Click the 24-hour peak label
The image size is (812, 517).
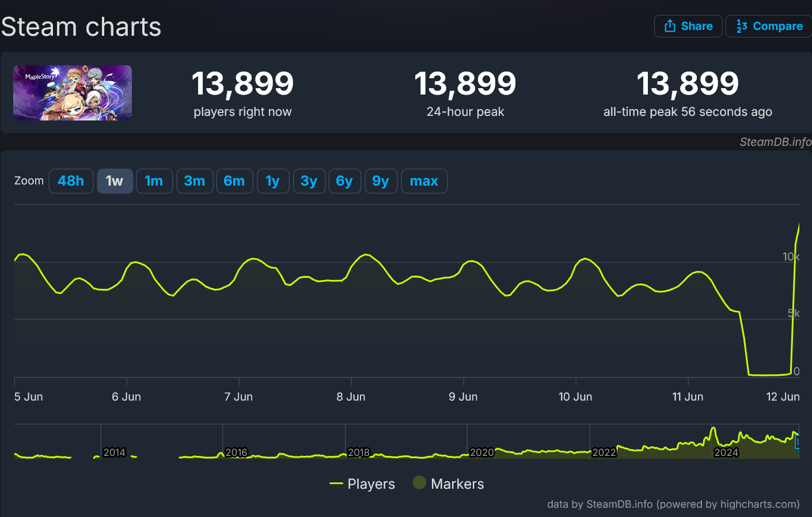click(x=465, y=112)
